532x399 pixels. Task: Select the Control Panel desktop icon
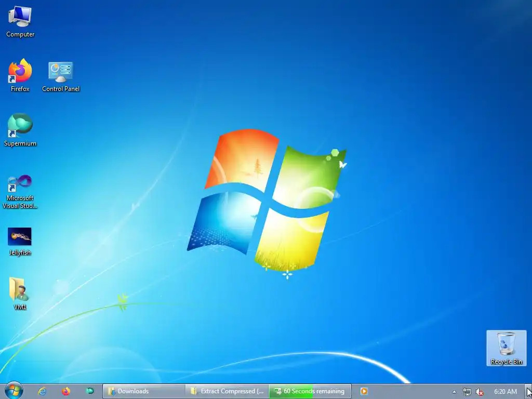pyautogui.click(x=61, y=77)
